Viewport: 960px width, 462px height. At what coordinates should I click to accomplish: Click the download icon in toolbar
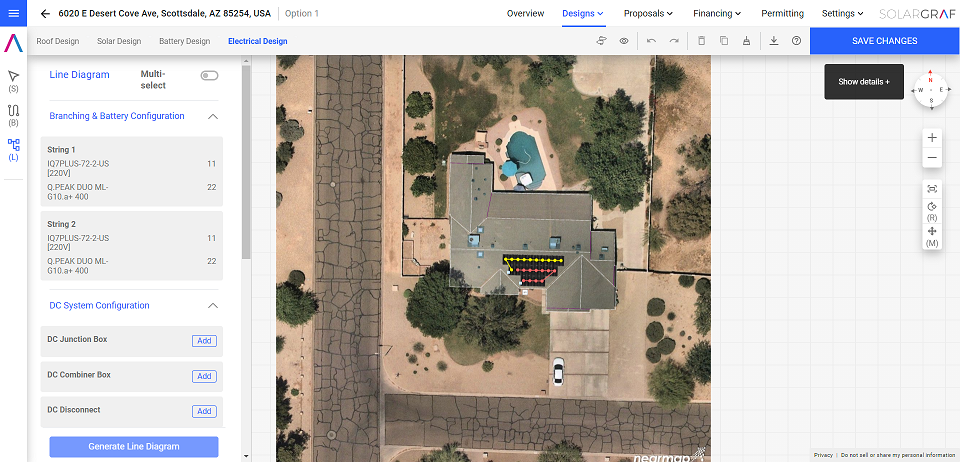774,41
